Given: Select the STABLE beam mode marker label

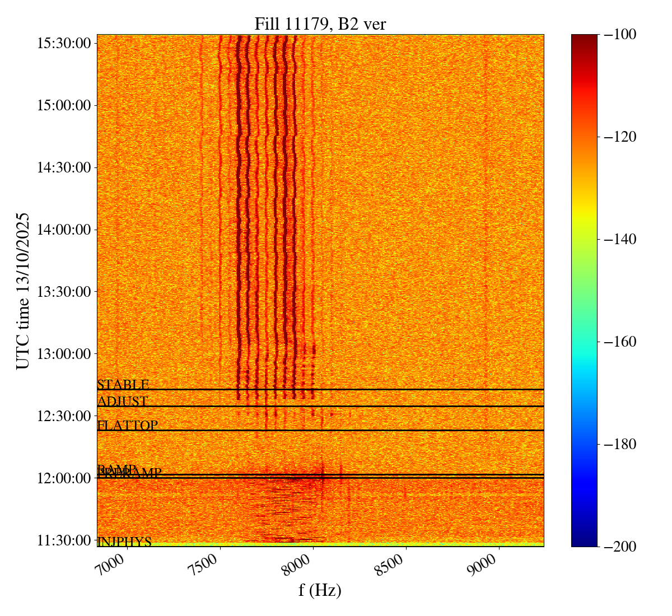Looking at the screenshot, I should click(x=123, y=385).
